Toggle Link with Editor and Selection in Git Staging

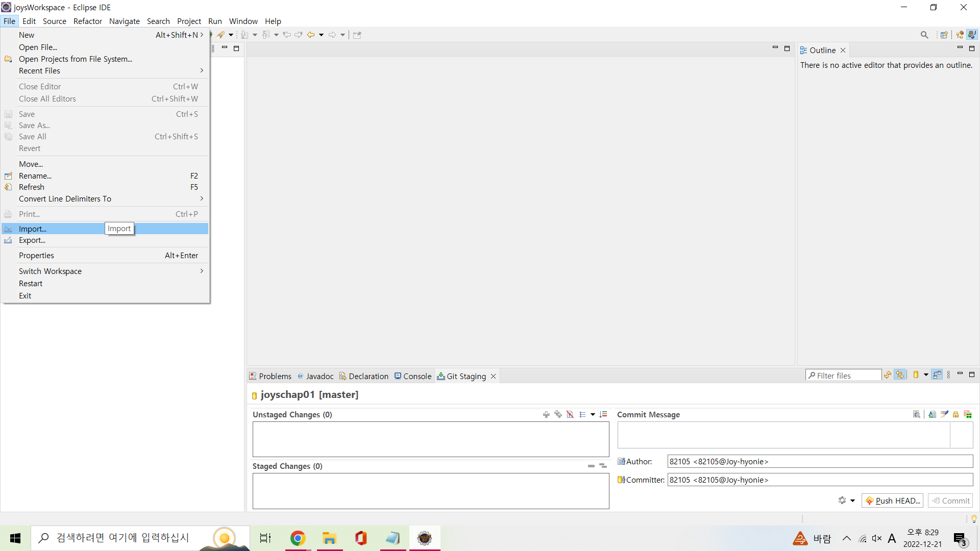(x=900, y=375)
